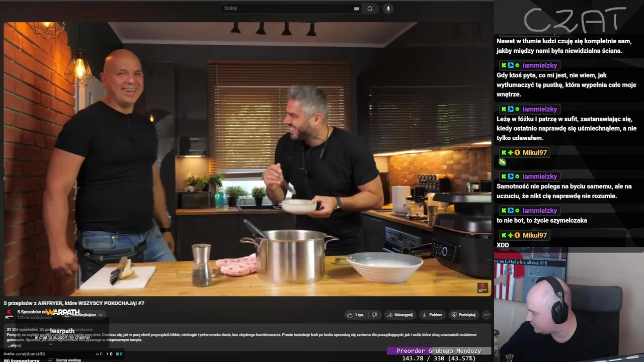The width and height of the screenshot is (644, 362).
Task: Click the YouTube search magnifier icon
Action: click(x=370, y=9)
